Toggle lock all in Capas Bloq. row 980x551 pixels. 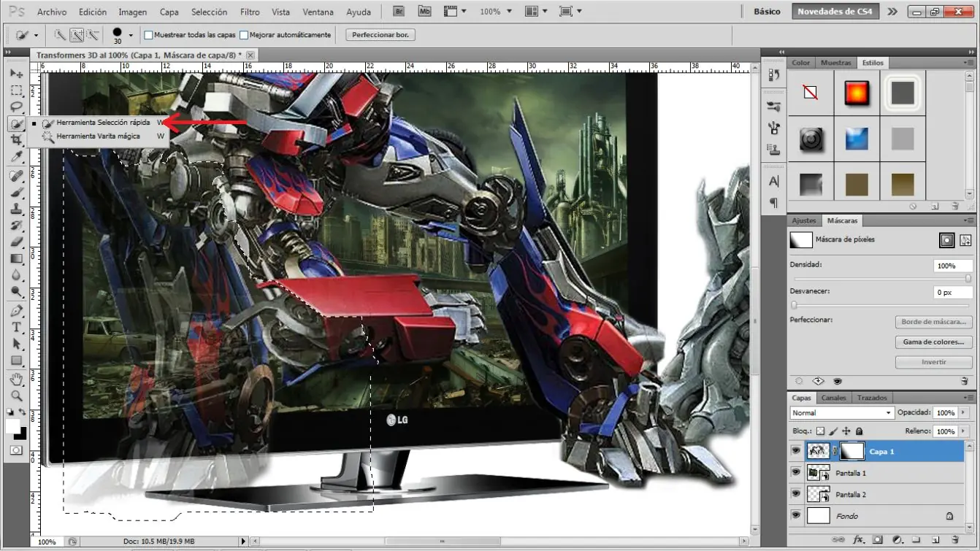tap(859, 431)
